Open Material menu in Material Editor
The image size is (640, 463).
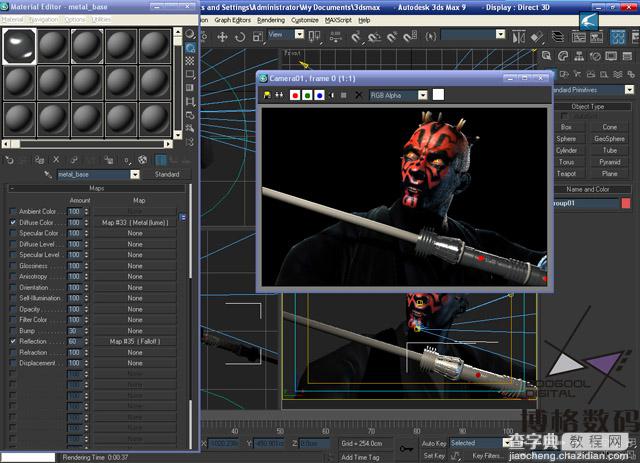[x=12, y=20]
